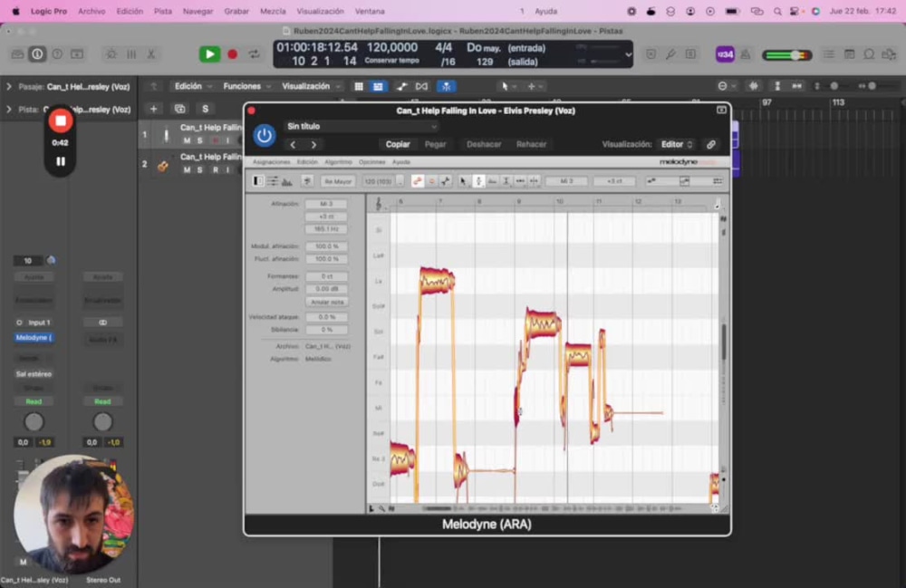Open the Sin título preset dropdown
Viewport: 906px width, 588px height.
[x=361, y=126]
